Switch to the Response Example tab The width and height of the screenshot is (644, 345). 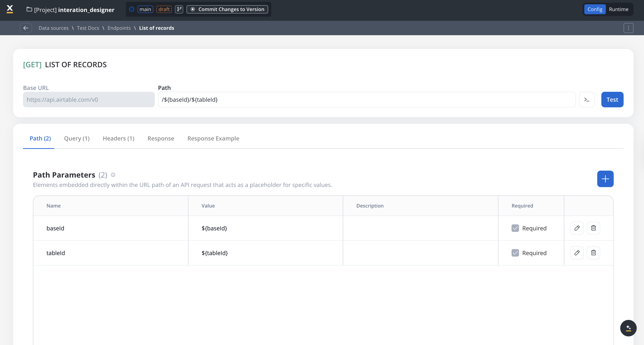213,138
